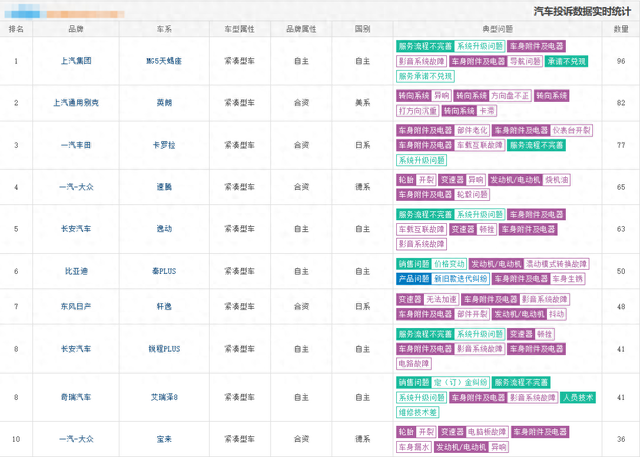The width and height of the screenshot is (640, 457).
Task: Click the 方向盘不正 tag
Action: coord(509,96)
